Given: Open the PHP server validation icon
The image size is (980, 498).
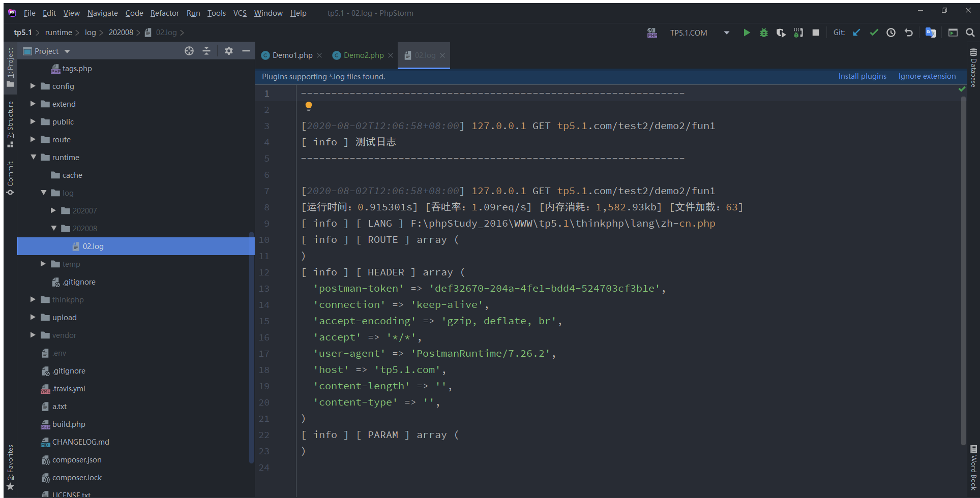Looking at the screenshot, I should (x=652, y=33).
